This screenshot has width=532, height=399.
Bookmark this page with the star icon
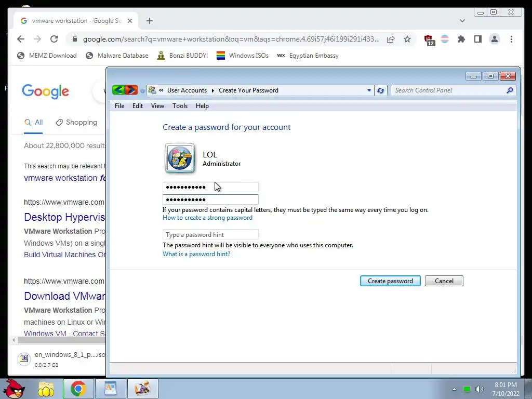point(407,39)
